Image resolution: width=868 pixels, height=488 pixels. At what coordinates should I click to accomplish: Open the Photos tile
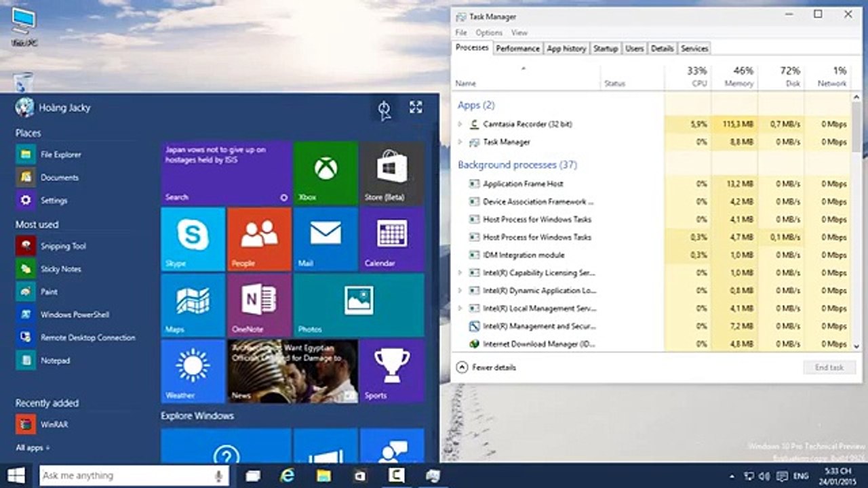[x=359, y=305]
